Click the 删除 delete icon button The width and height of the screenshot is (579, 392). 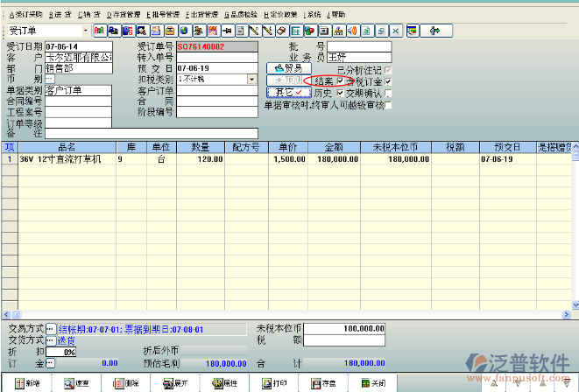click(x=126, y=383)
